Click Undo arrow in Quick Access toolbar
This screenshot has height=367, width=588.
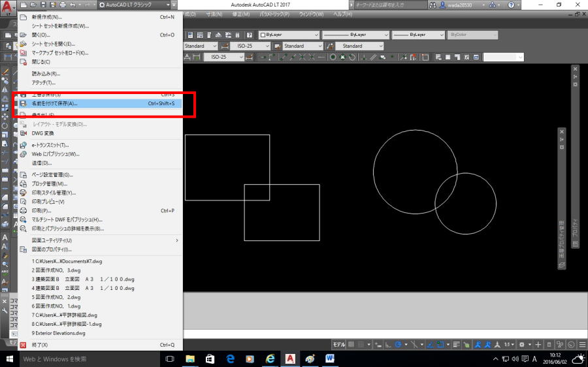pos(73,5)
